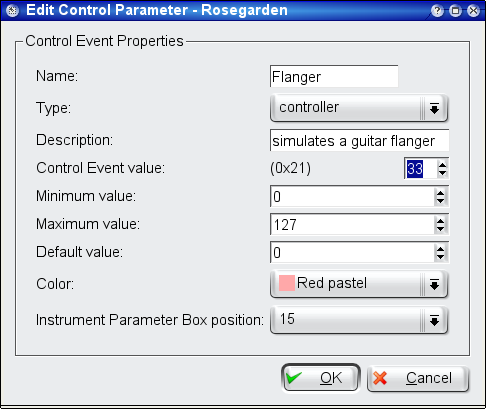Click into the Maximum value field showing 127
This screenshot has width=486, height=409.
pyautogui.click(x=352, y=224)
